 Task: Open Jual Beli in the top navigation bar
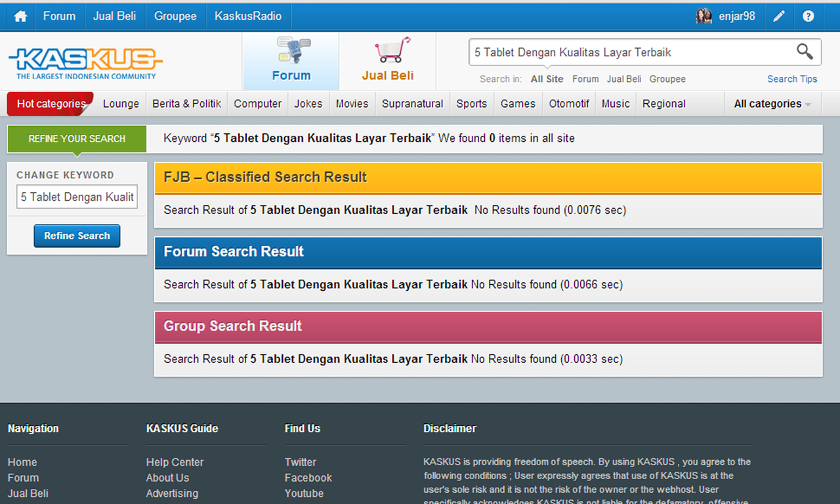pyautogui.click(x=114, y=16)
